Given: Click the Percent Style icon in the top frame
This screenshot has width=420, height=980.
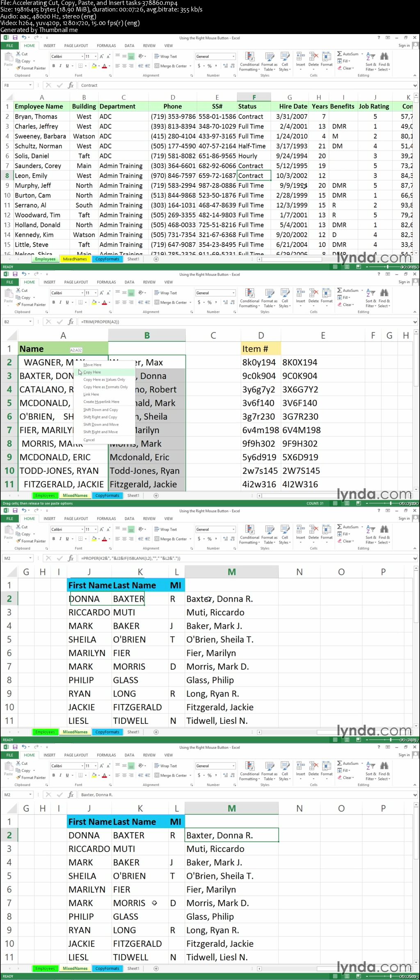Looking at the screenshot, I should coord(209,66).
